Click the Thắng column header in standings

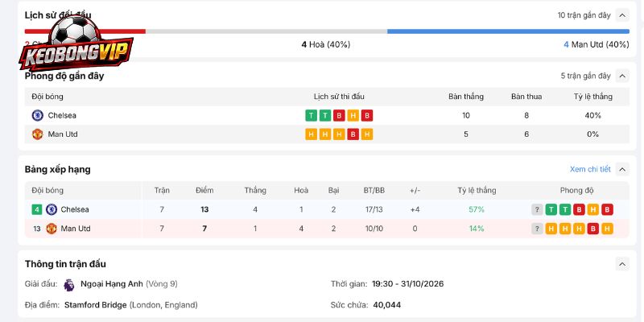[x=255, y=191]
